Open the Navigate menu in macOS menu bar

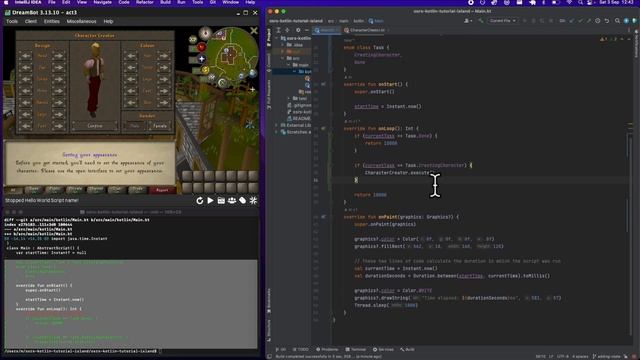pos(102,2)
